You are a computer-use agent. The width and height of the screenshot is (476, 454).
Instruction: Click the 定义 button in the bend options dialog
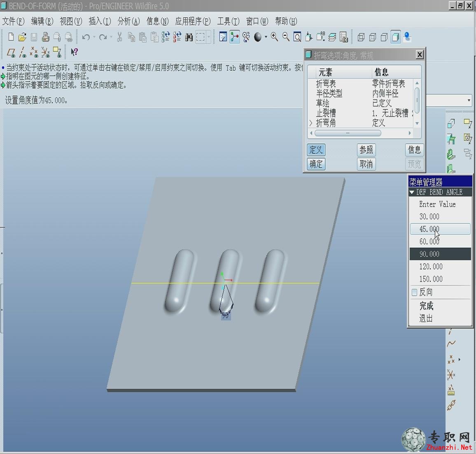316,150
